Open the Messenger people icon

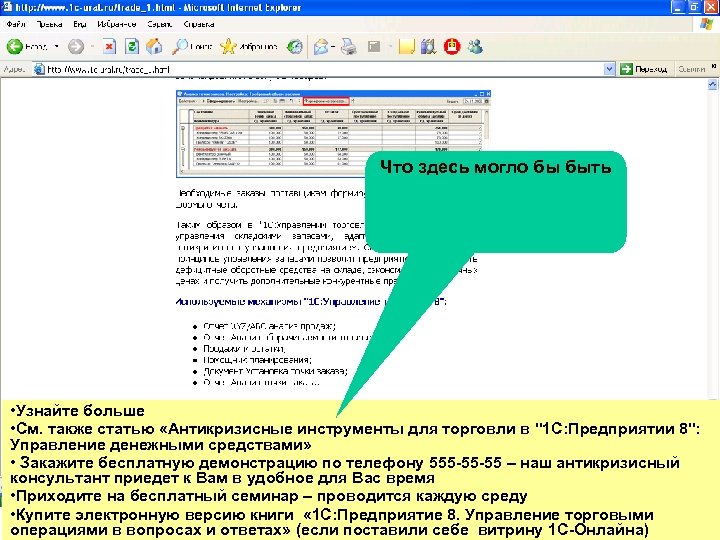coord(475,46)
